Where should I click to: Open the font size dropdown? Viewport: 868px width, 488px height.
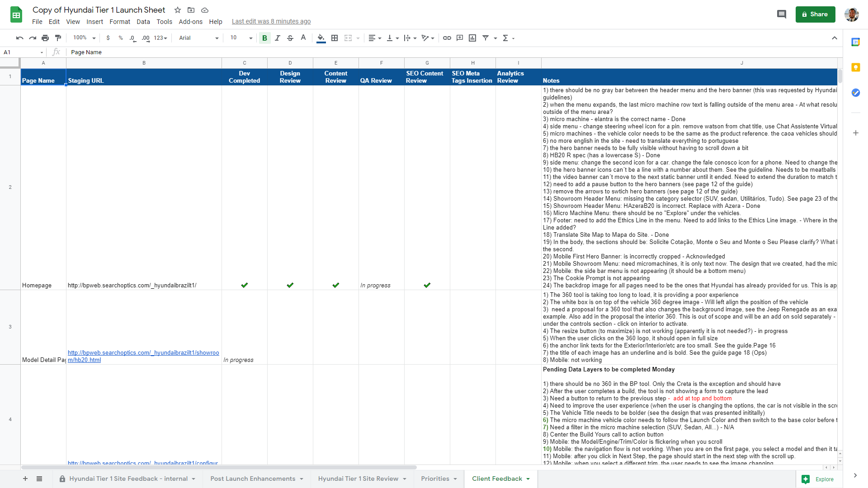click(241, 38)
